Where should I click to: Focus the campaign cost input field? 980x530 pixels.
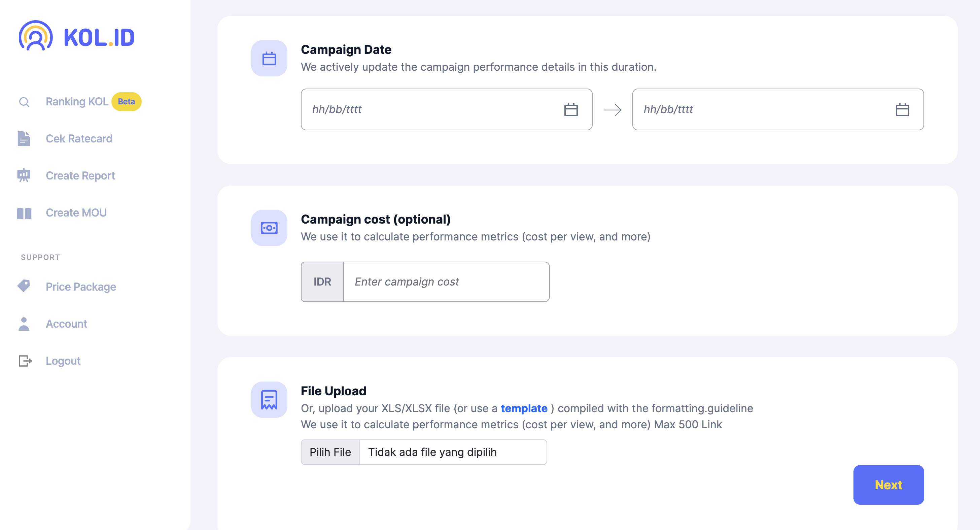click(446, 282)
